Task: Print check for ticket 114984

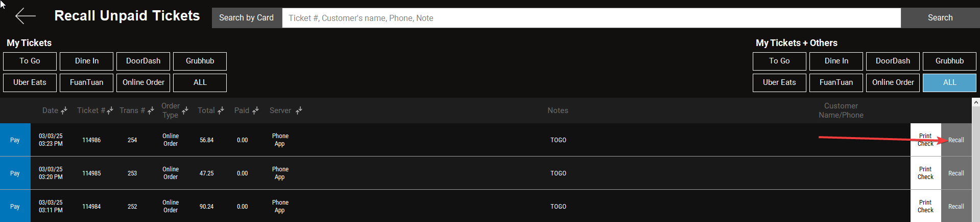Action: point(925,206)
